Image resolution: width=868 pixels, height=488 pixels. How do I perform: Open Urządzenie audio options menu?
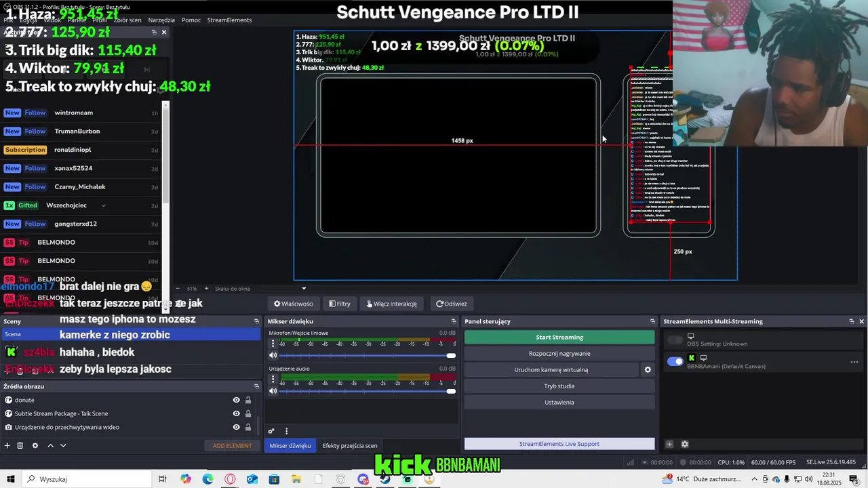273,380
